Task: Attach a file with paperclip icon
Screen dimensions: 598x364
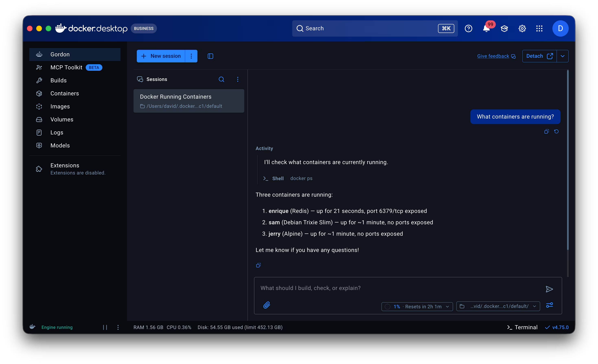Action: (x=267, y=305)
